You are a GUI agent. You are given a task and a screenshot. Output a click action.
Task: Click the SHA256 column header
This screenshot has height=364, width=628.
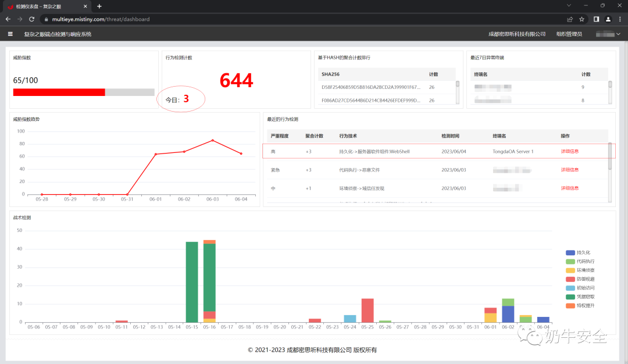pyautogui.click(x=330, y=74)
